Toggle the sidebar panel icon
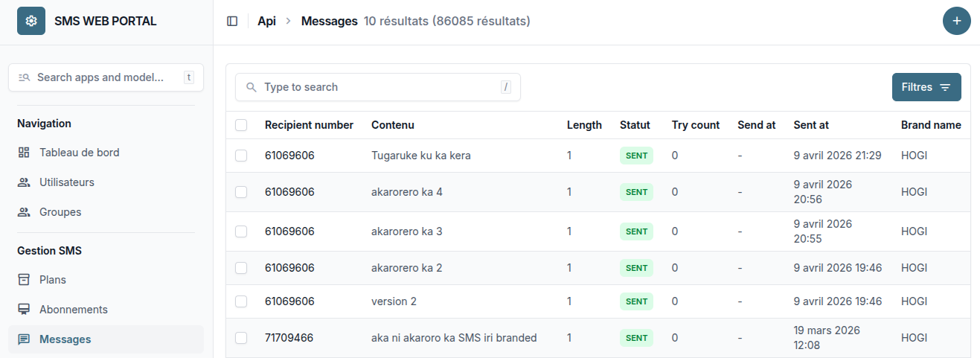 [232, 22]
